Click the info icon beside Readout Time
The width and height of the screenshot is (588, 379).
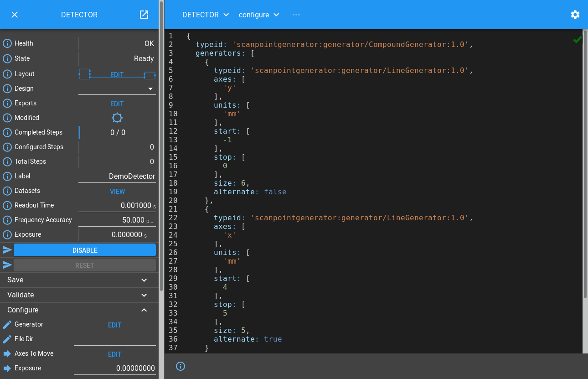pos(7,206)
